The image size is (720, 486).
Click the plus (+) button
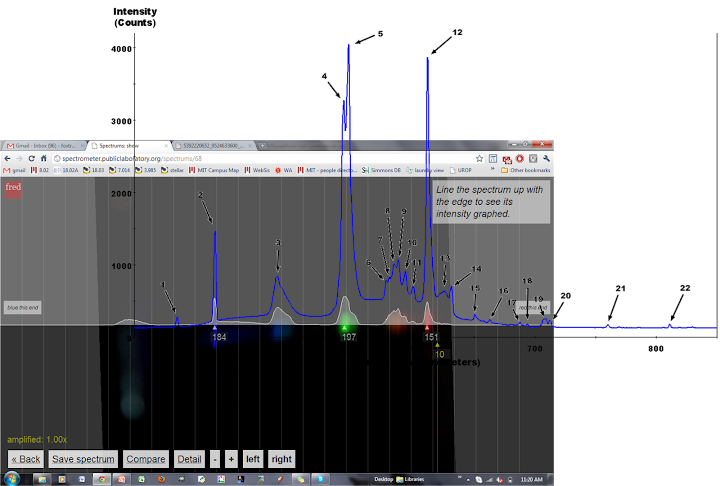click(x=231, y=459)
